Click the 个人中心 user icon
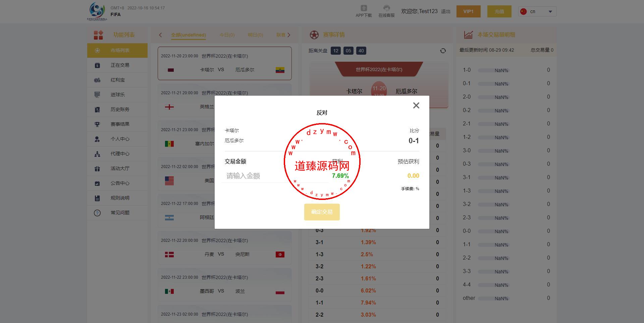This screenshot has width=644, height=323. coord(97,139)
